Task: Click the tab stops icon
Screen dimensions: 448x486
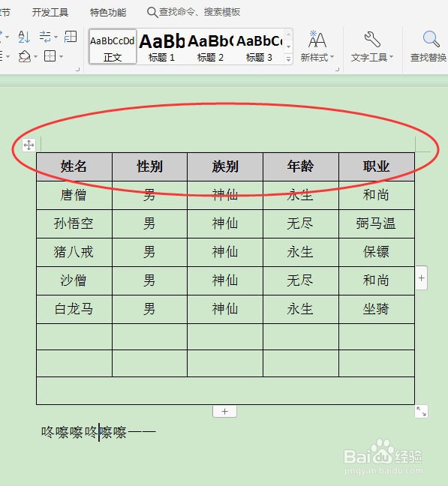Action: coord(71,37)
